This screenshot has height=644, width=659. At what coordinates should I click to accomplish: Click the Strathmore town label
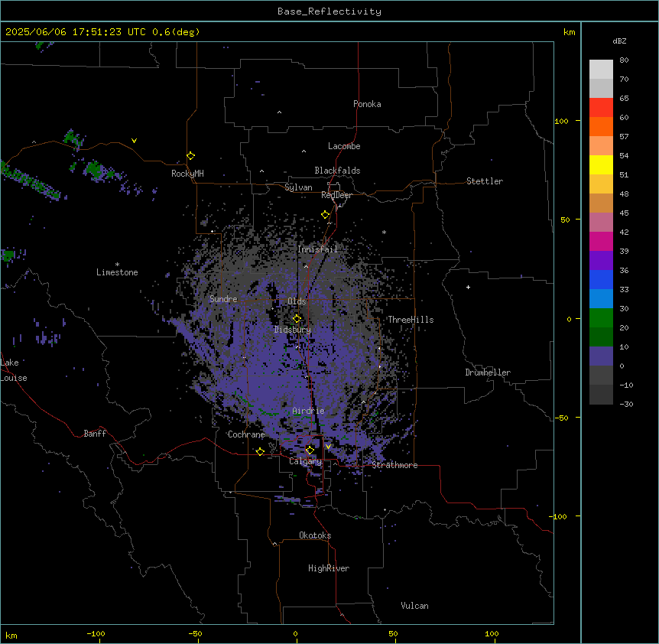pos(394,465)
